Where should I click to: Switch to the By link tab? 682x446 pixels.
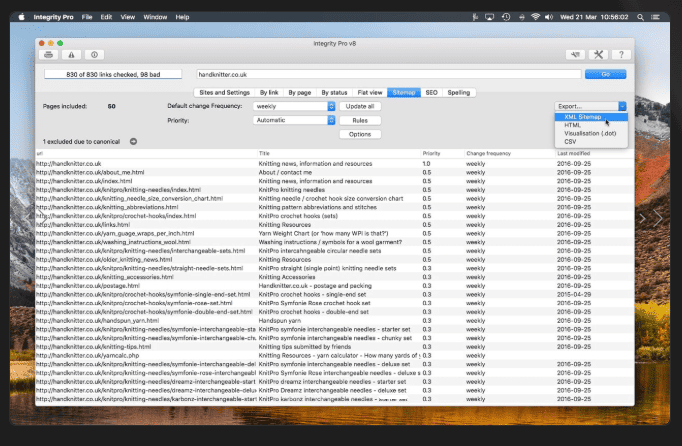pyautogui.click(x=269, y=93)
